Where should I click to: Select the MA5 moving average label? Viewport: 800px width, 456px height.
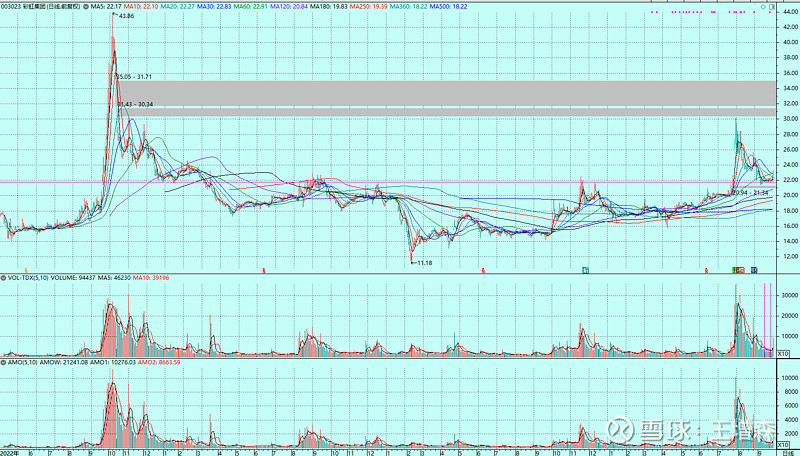106,7
